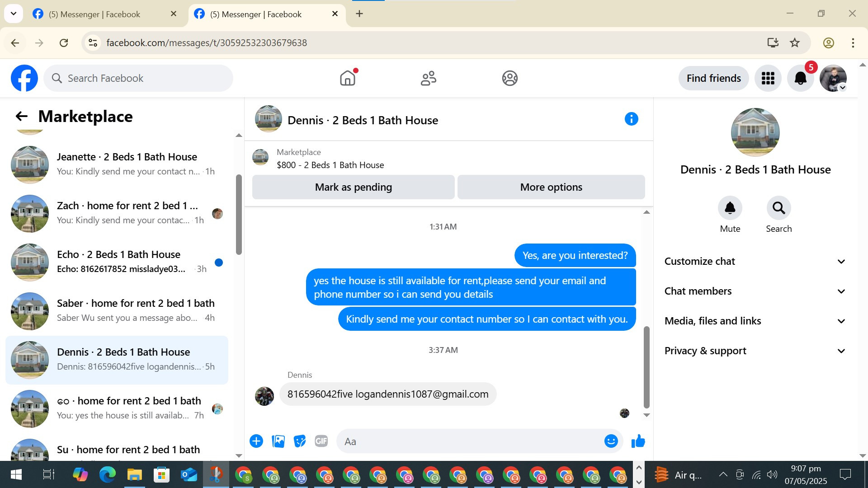Expand Chat members section
Viewport: 868px width, 488px height.
click(755, 291)
